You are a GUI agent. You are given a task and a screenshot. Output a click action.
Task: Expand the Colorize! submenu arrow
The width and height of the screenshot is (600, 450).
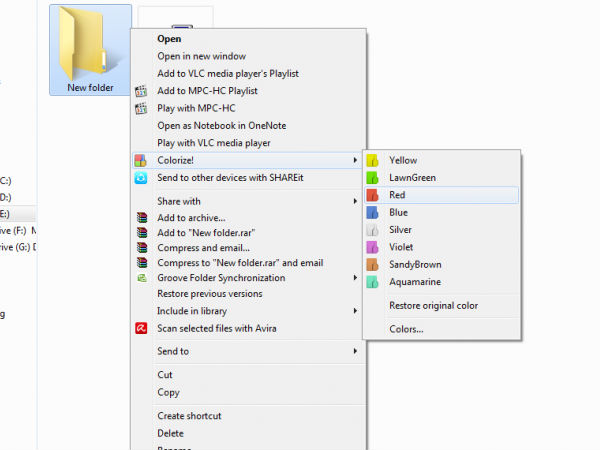coord(355,160)
